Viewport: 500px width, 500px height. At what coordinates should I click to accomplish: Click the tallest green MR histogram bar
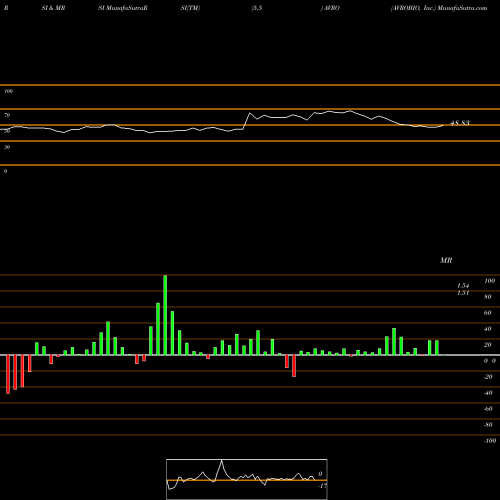pos(165,315)
